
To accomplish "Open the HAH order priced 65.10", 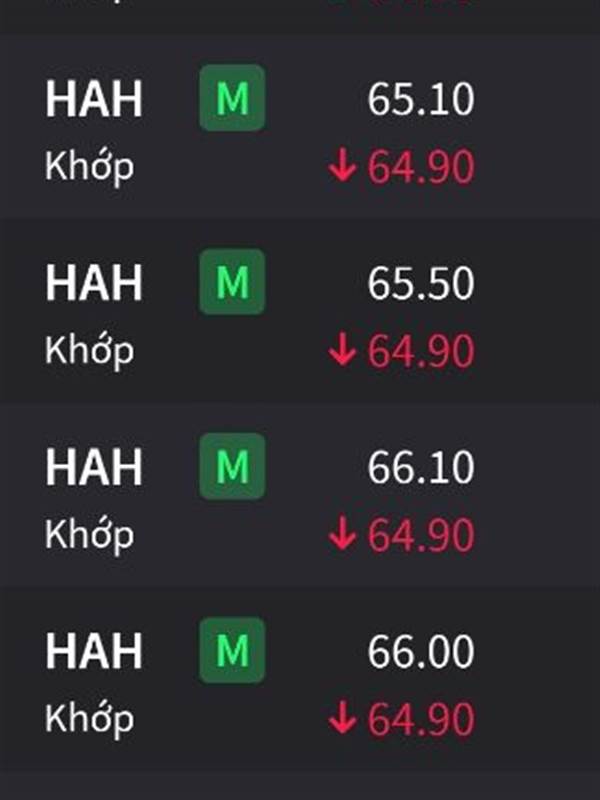I will (300, 128).
